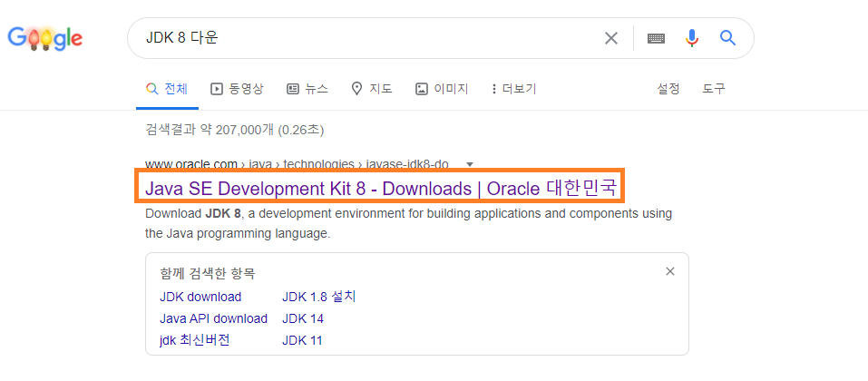This screenshot has height=381, width=868.
Task: Close the 함께 검색한 항목 box
Action: (x=670, y=271)
